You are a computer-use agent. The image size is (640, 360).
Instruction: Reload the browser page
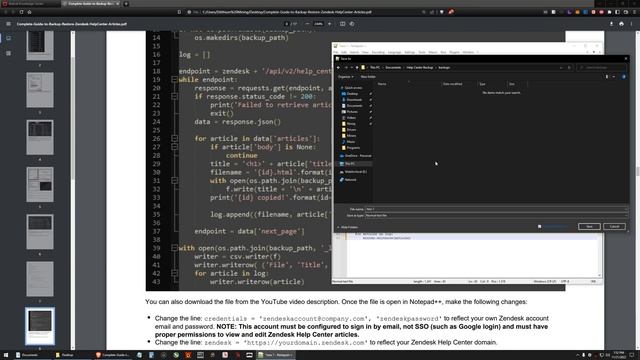21,12
